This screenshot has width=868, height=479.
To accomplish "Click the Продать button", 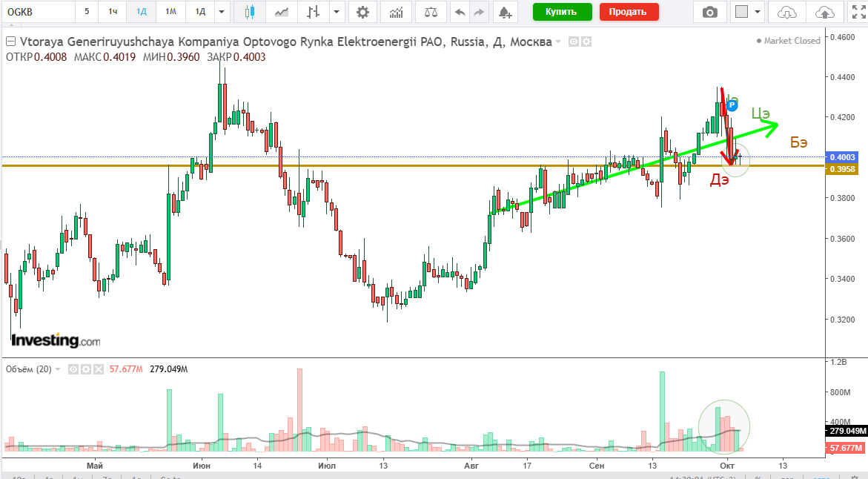I will tap(629, 12).
